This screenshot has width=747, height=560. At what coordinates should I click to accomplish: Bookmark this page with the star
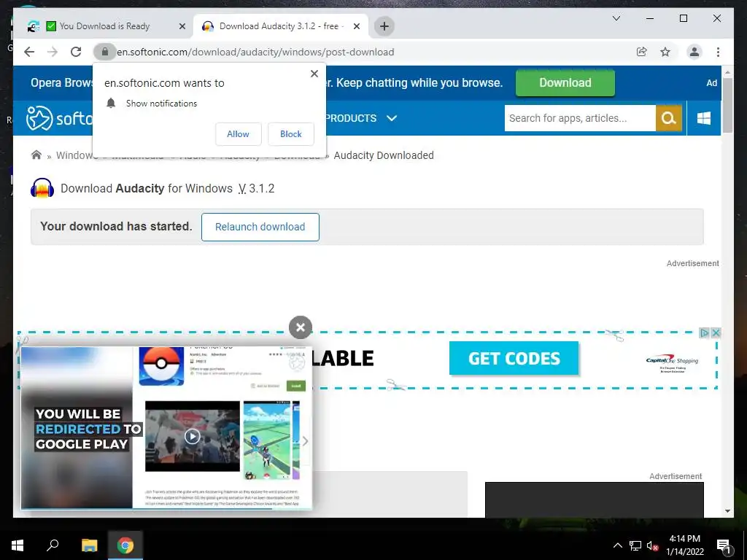click(665, 52)
